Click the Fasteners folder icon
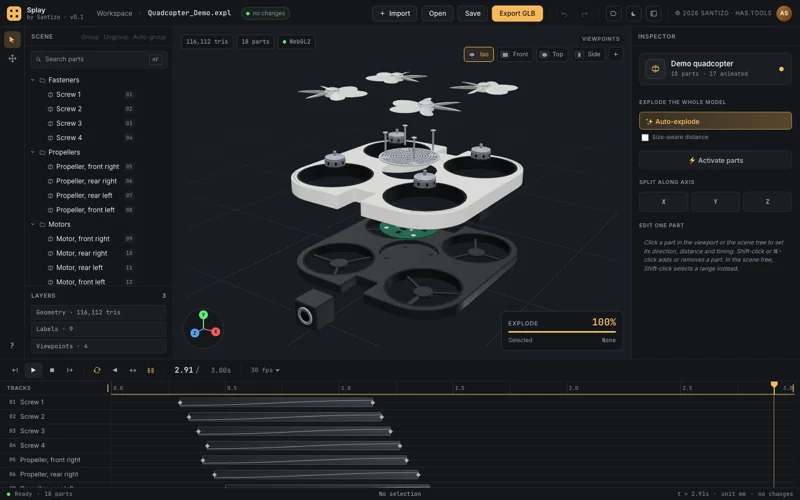 point(42,80)
